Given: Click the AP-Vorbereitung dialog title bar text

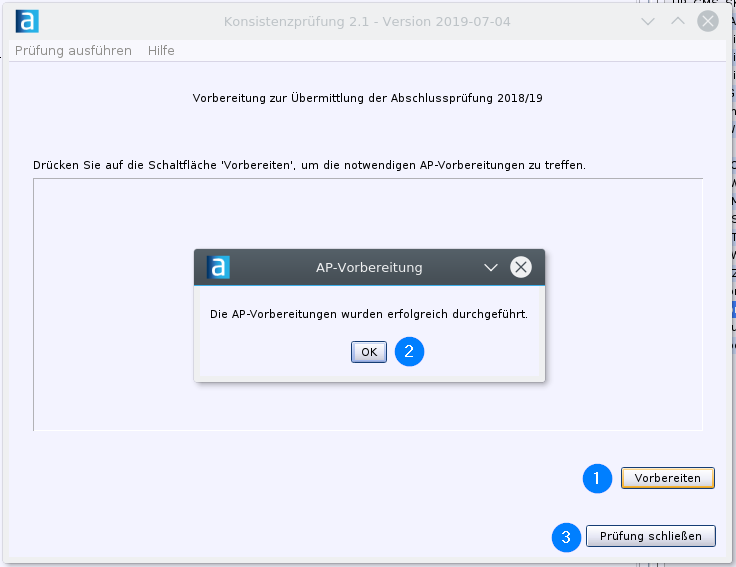Looking at the screenshot, I should 369,268.
